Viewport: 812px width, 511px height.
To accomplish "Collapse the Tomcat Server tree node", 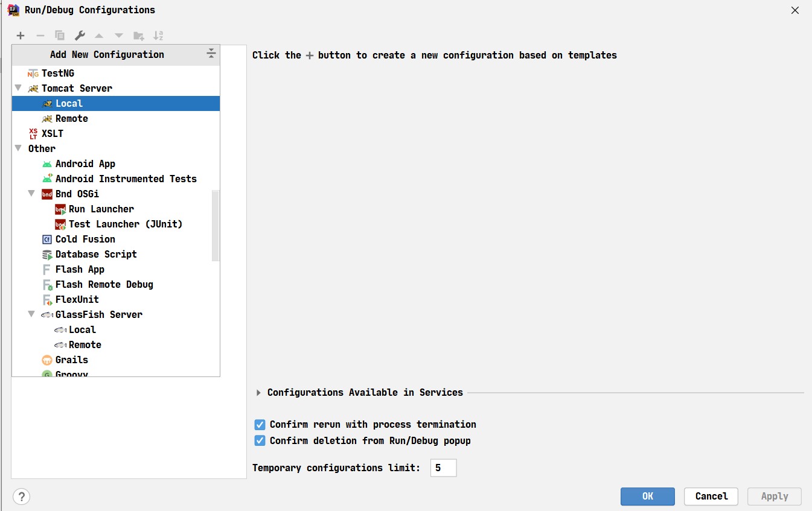I will 18,88.
